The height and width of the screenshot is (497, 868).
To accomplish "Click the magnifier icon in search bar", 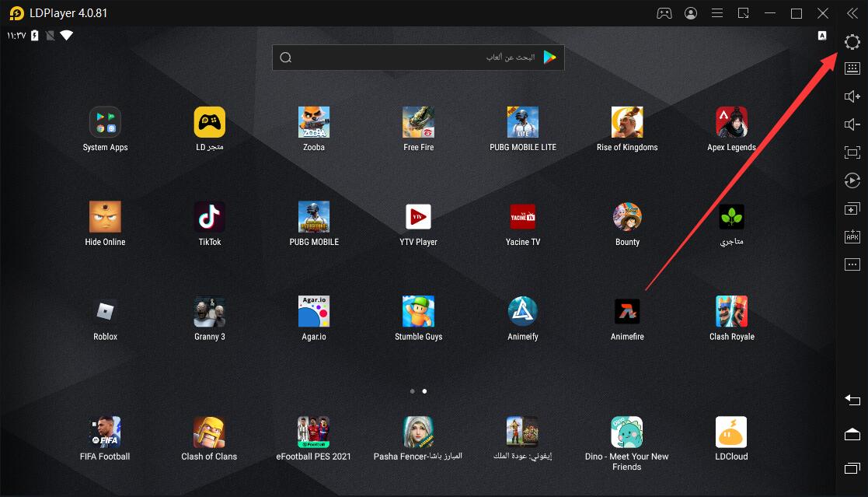I will click(x=286, y=58).
